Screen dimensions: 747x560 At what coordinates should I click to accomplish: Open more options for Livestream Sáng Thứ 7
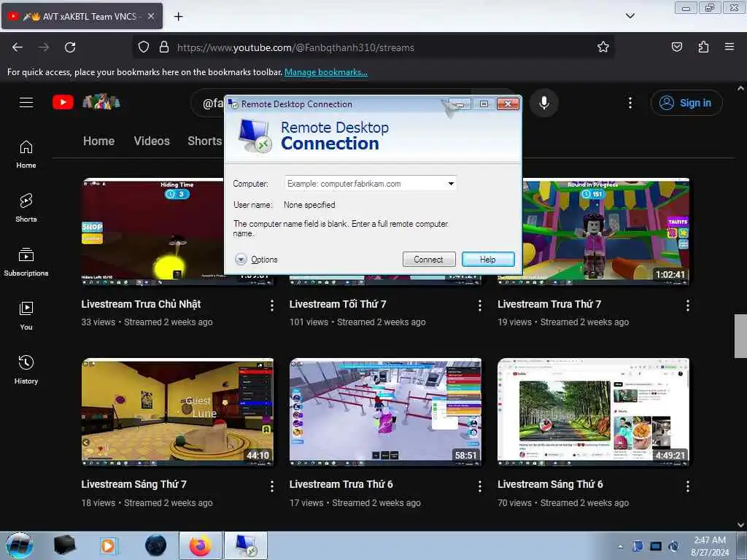pyautogui.click(x=272, y=486)
